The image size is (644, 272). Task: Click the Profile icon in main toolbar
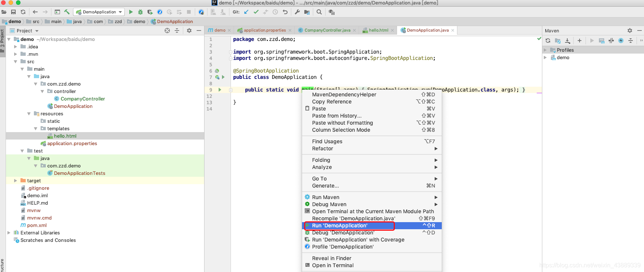pyautogui.click(x=160, y=12)
